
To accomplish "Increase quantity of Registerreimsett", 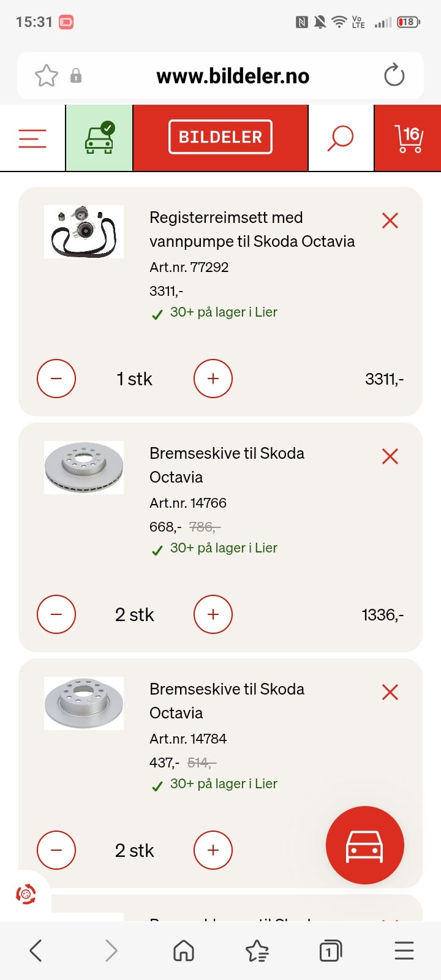I will click(213, 379).
